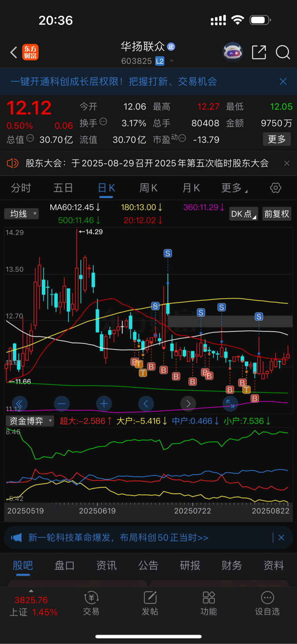
Task: Tap the 超大:-2.586 fund value
Action: [86, 421]
